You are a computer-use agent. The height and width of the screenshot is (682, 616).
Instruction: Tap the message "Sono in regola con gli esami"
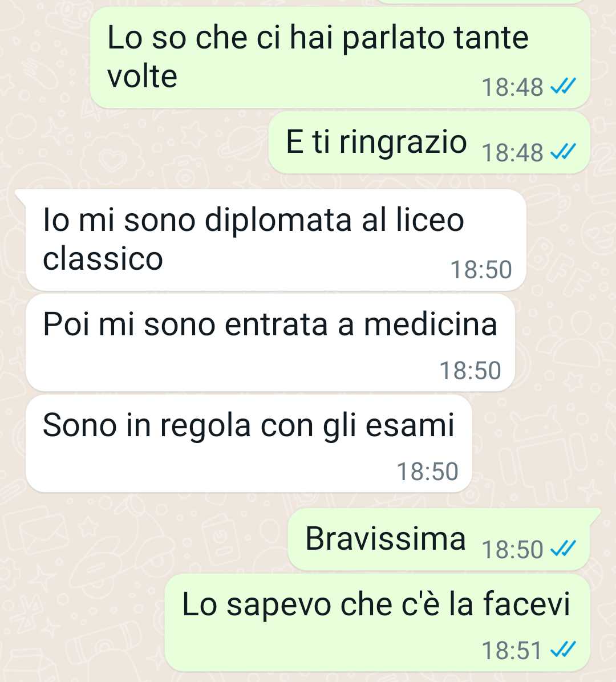coord(249,443)
